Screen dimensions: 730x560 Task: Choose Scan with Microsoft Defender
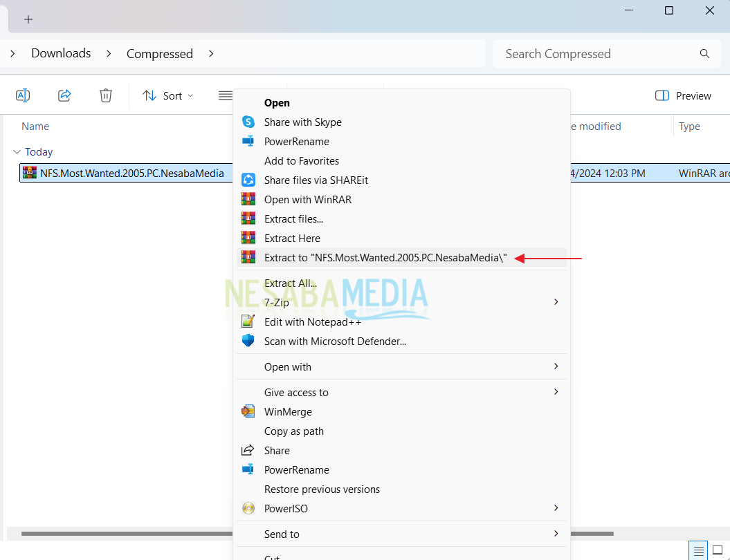coord(401,342)
